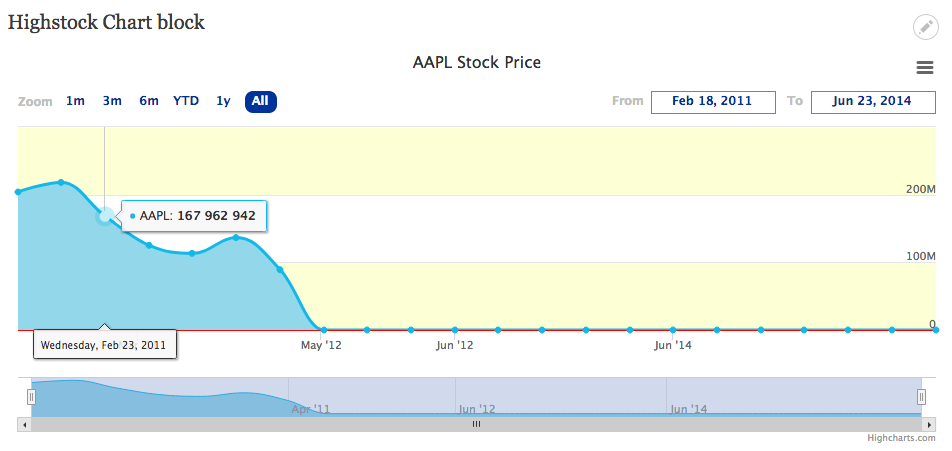Image resolution: width=952 pixels, height=451 pixels.
Task: Click the From date field Feb 18, 2011
Action: [x=713, y=102]
